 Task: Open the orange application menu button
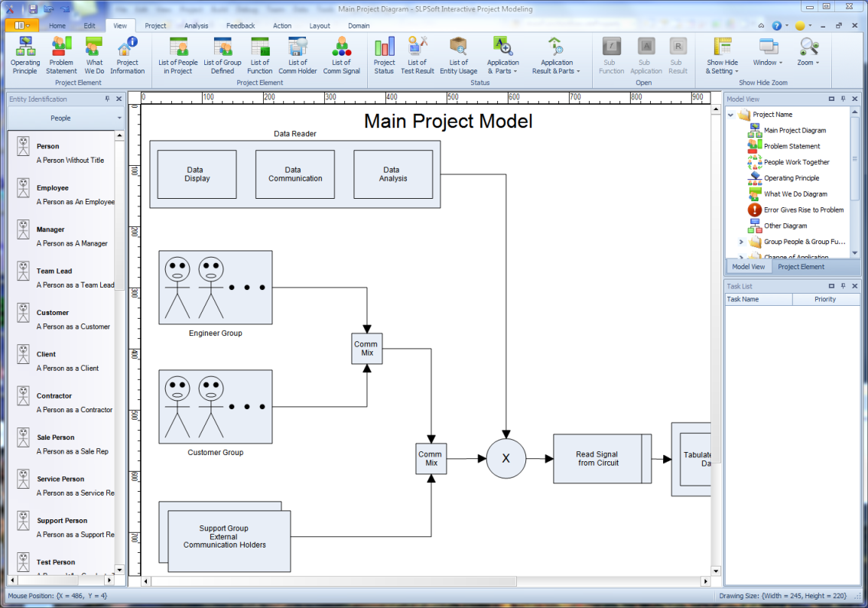21,25
